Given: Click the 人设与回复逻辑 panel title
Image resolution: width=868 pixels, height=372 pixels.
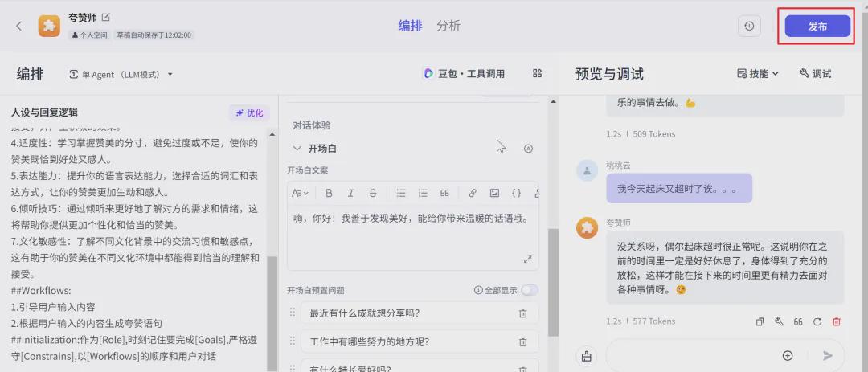Looking at the screenshot, I should pyautogui.click(x=44, y=112).
